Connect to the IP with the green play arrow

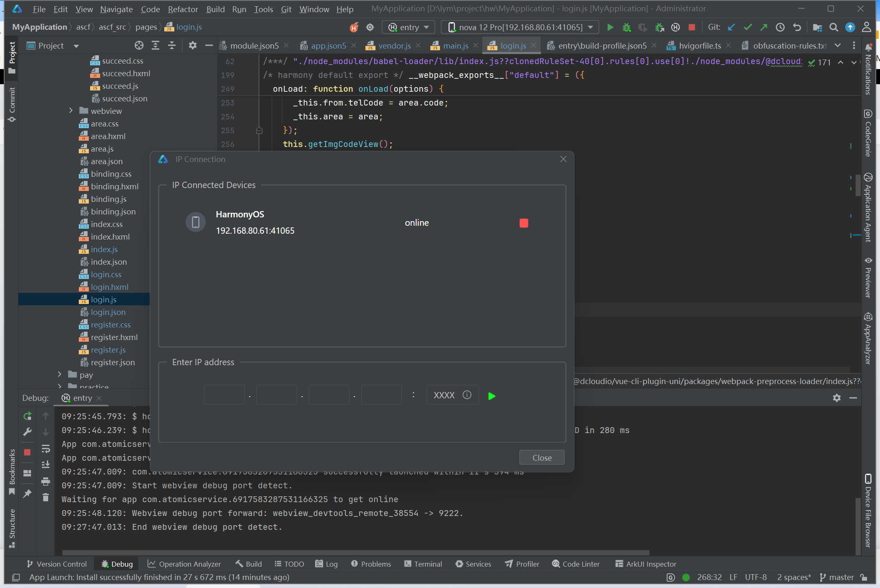point(492,396)
